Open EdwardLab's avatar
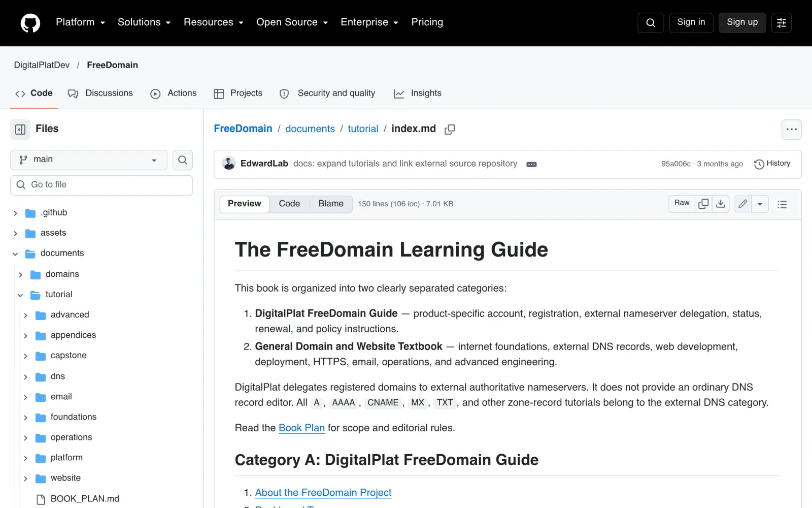The height and width of the screenshot is (508, 812). (x=229, y=164)
